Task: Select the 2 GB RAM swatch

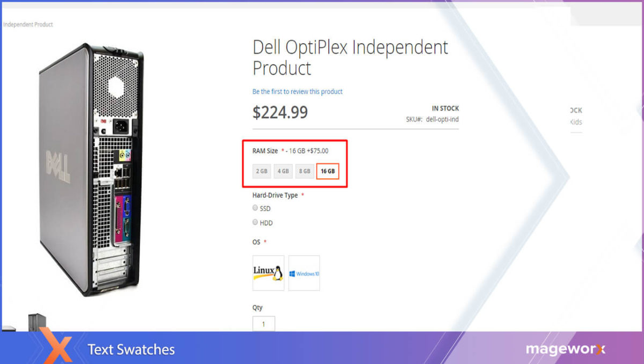Action: 261,171
